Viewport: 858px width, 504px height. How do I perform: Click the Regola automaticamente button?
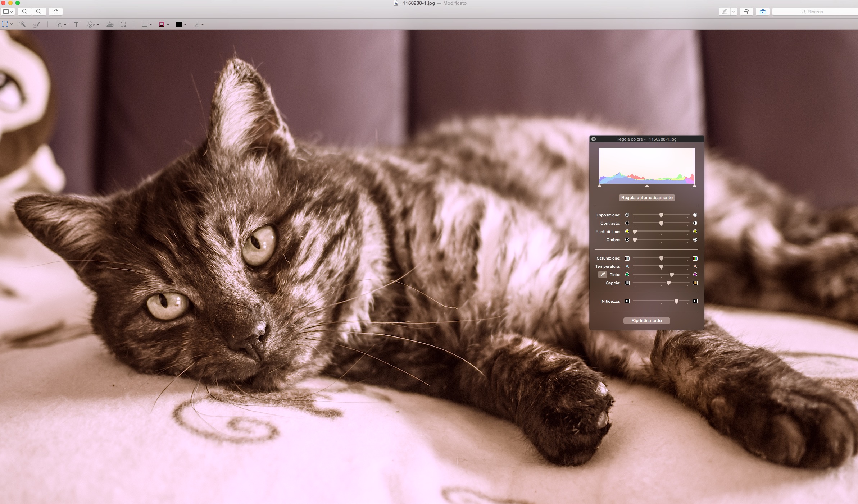pos(646,198)
